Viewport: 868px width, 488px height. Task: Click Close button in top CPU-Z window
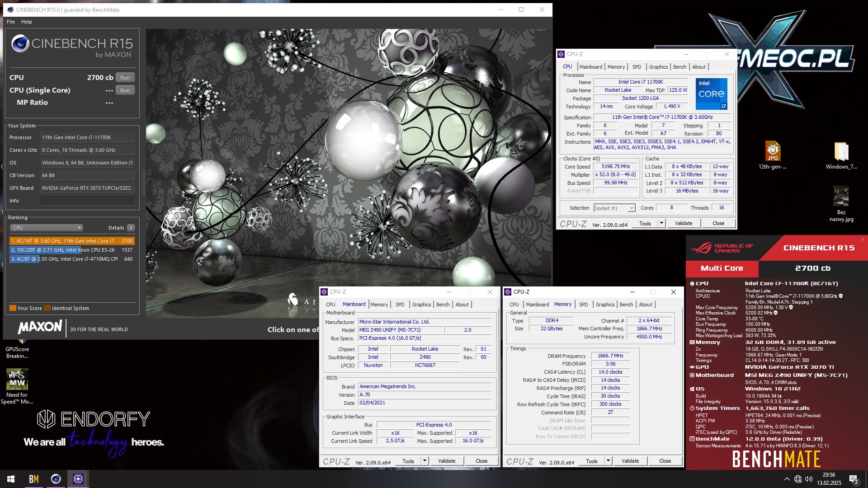coord(718,223)
